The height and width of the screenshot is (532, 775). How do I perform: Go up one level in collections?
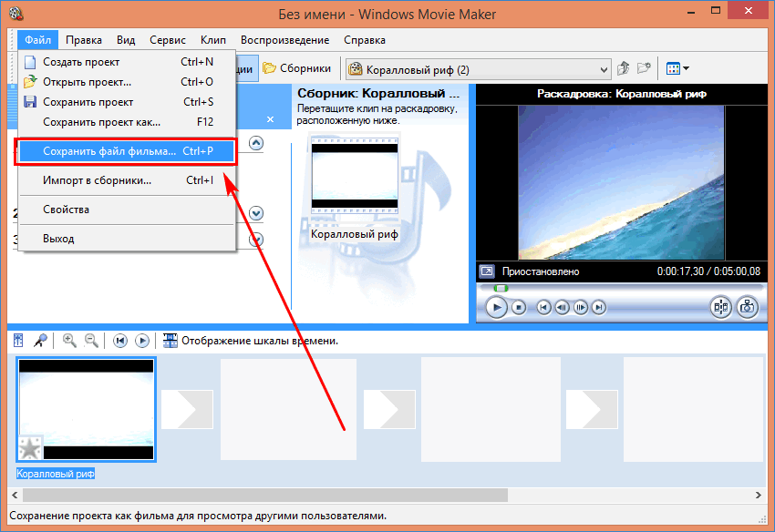coord(625,68)
